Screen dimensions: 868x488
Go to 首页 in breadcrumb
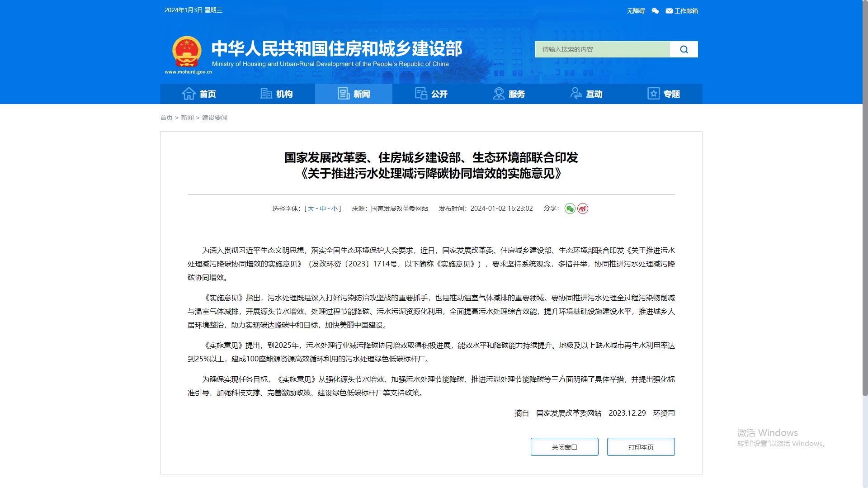tap(166, 118)
